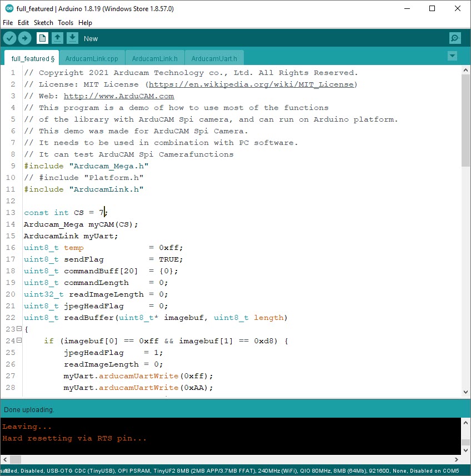Click the 'temp' variable on line 16
Viewport: 471px width, 476px height.
[74, 248]
